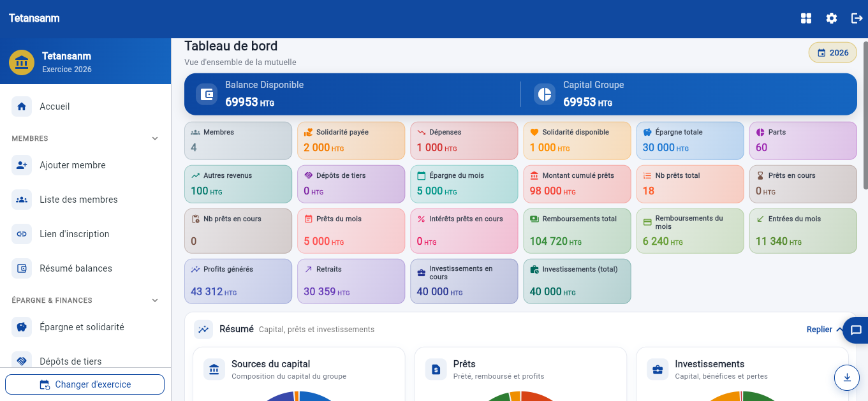Open the Investissements (total) card
868x401 pixels.
[577, 281]
